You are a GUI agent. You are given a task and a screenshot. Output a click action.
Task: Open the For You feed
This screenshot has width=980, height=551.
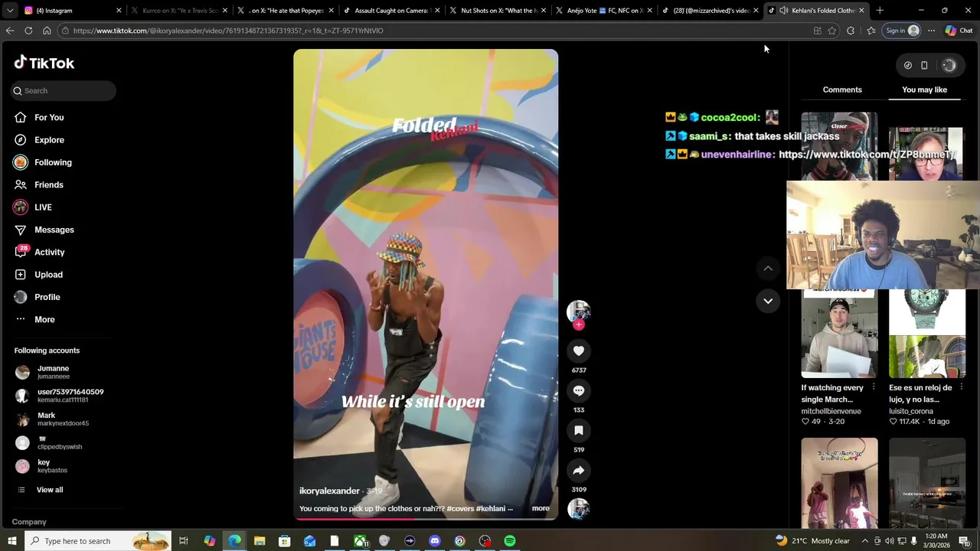[49, 117]
